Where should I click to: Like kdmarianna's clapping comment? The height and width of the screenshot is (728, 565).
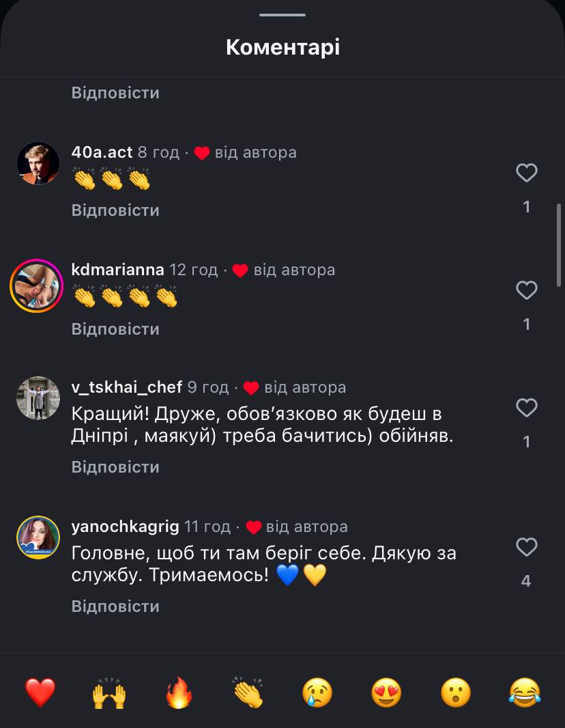coord(526,291)
